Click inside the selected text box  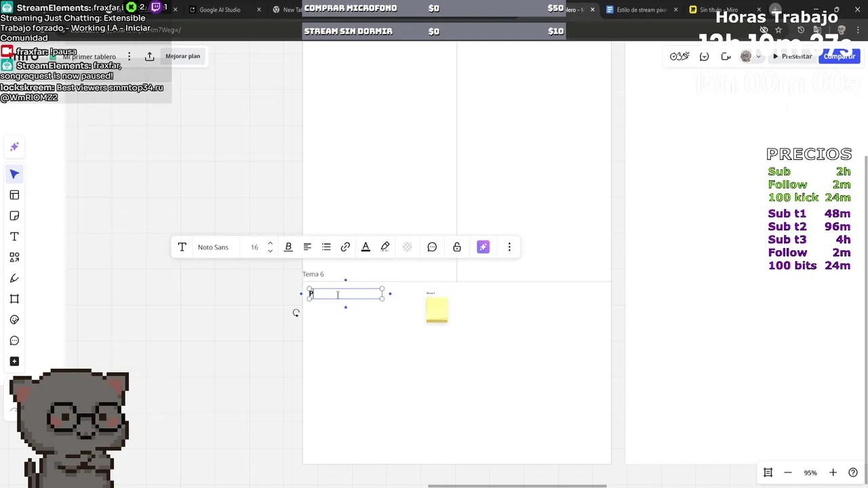346,293
